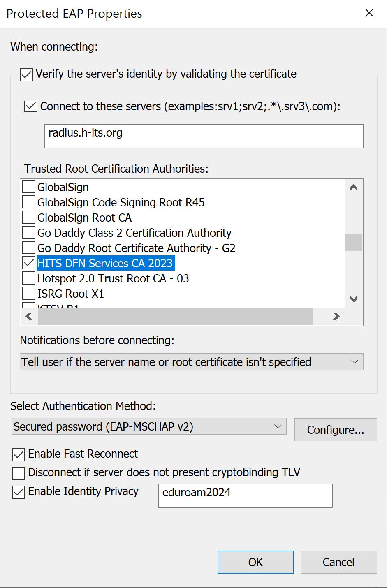Open the notifications before connecting dropdown

click(355, 362)
